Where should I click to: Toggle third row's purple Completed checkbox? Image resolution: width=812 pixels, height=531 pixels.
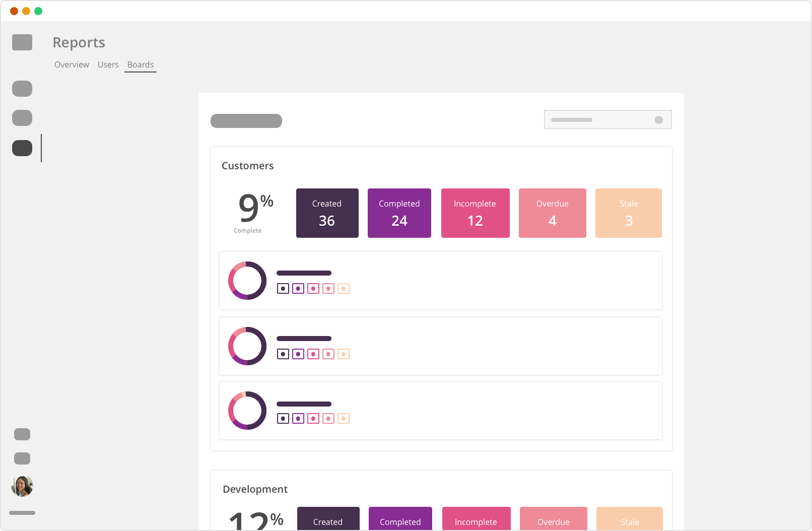click(298, 419)
